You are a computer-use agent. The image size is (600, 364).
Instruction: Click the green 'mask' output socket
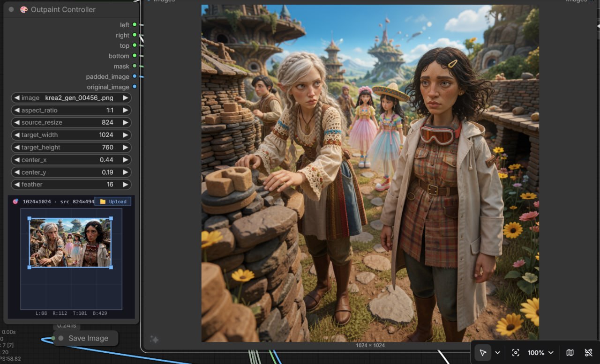135,66
